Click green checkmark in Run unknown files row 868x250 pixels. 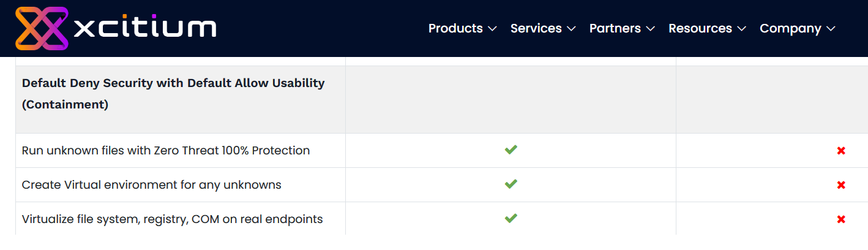(511, 150)
